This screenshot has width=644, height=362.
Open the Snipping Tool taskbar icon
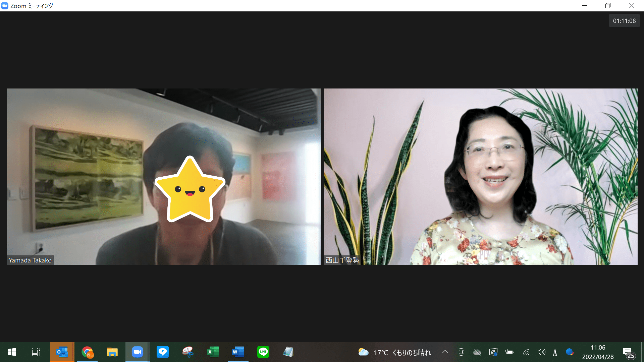point(188,352)
